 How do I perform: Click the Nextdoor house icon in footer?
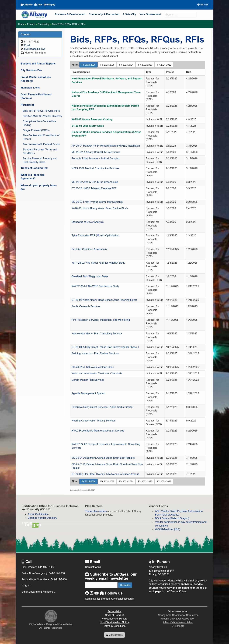(102, 593)
